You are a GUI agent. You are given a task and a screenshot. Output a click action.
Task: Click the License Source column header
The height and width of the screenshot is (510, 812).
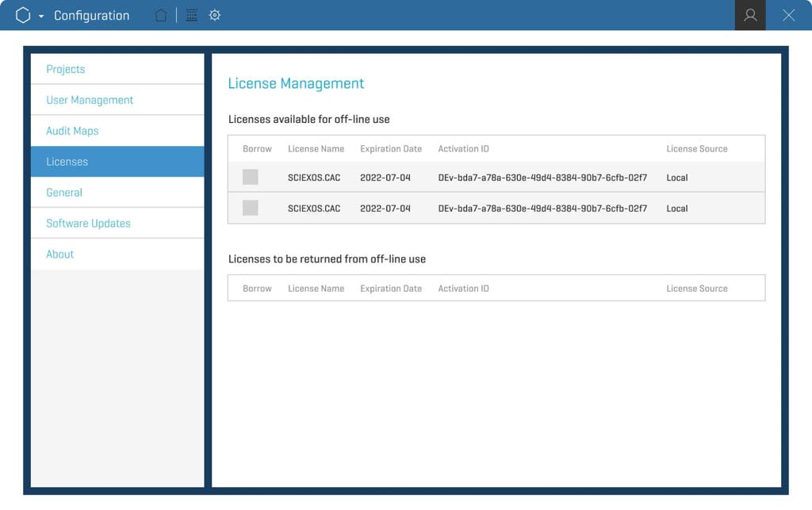[x=697, y=148]
